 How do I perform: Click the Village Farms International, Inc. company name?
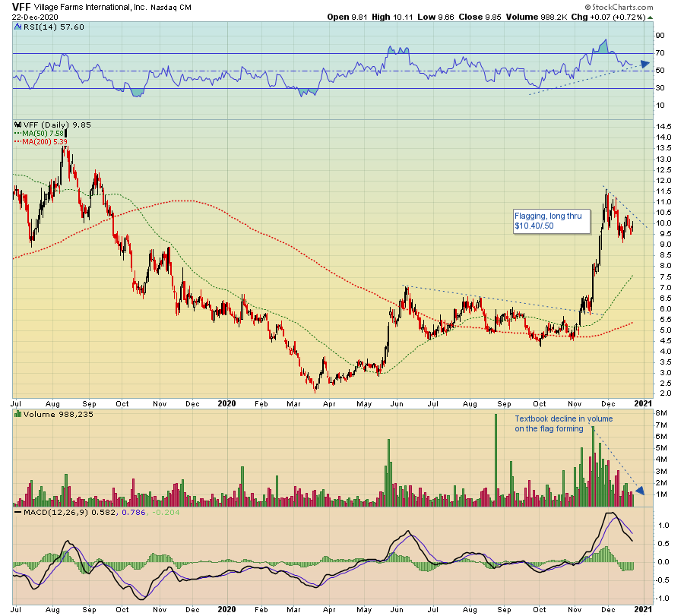pos(90,8)
